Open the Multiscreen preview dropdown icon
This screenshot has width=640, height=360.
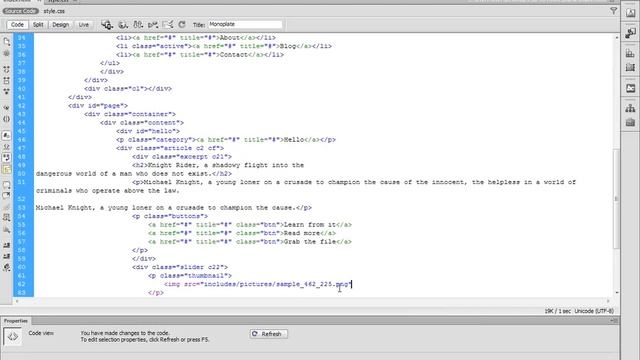coord(107,25)
